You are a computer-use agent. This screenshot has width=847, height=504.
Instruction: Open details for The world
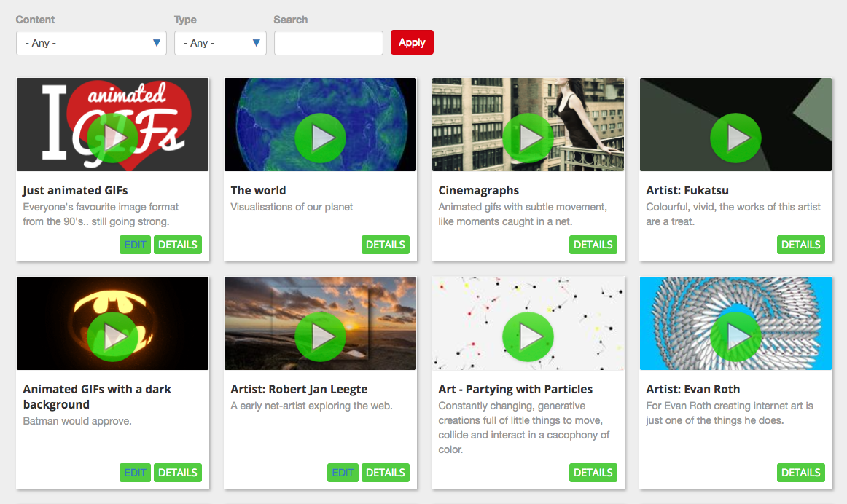click(385, 245)
